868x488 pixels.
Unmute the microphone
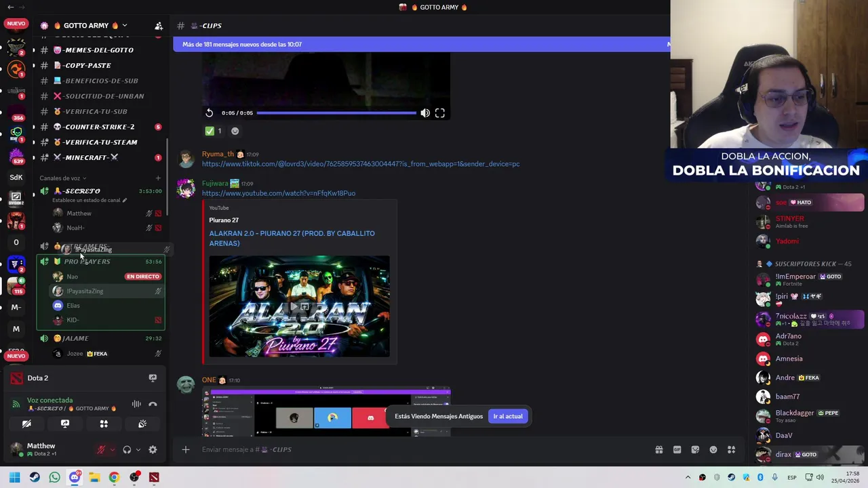[x=101, y=449]
